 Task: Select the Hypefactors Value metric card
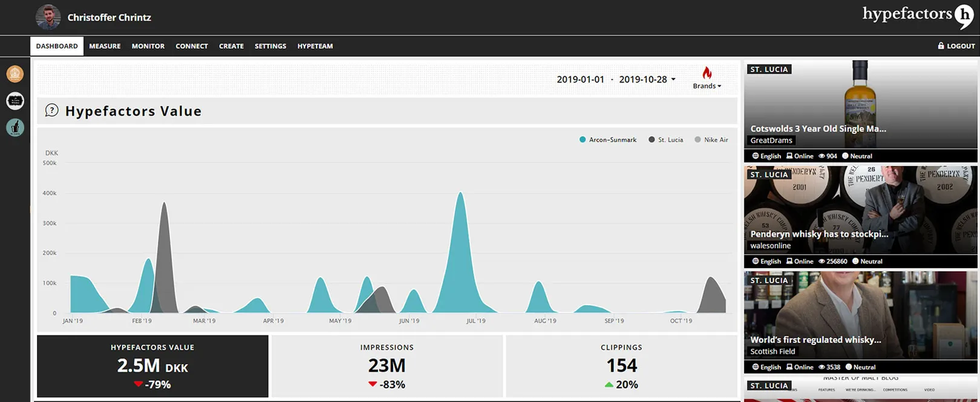coord(152,366)
